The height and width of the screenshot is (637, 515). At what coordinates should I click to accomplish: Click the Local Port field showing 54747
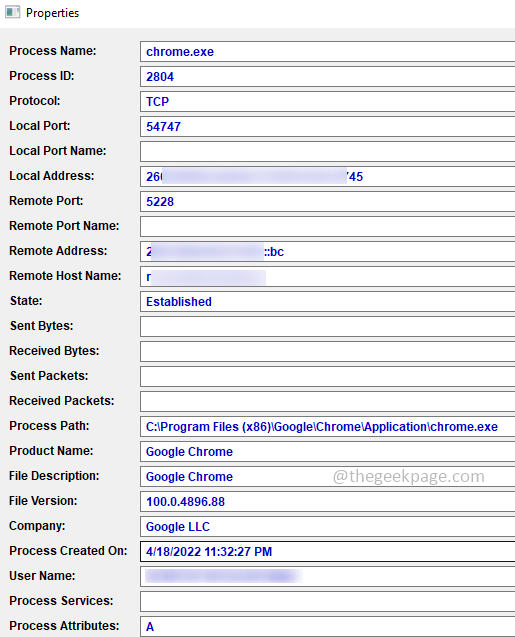pos(327,127)
